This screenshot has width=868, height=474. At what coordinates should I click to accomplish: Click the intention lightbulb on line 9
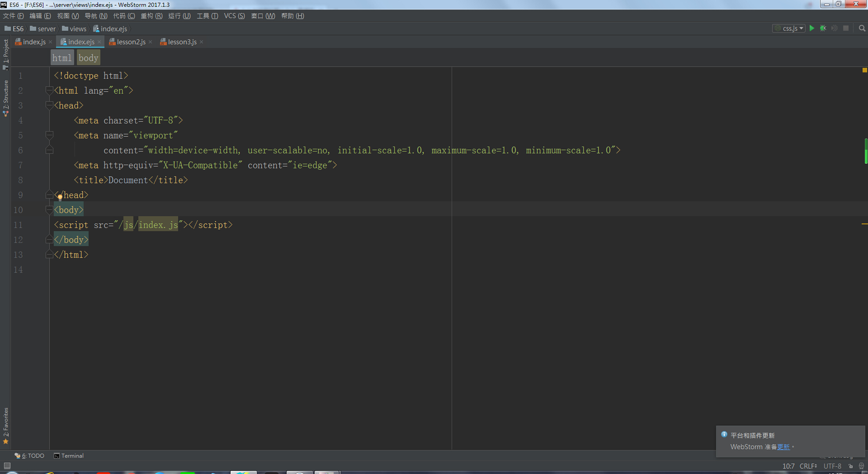coord(60,197)
